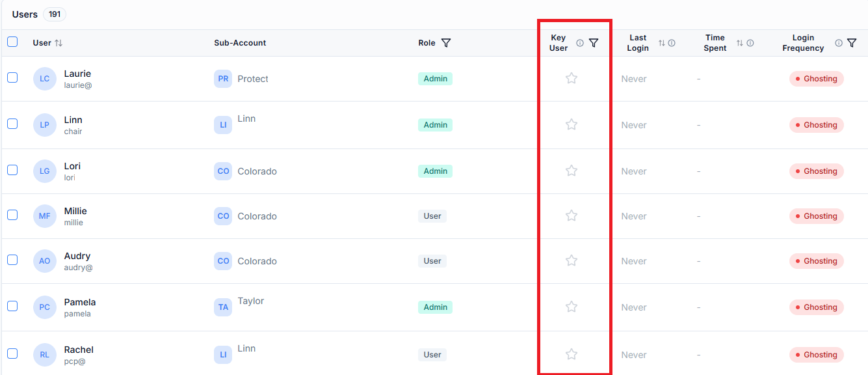Click the Admin role badge for Lori
Image resolution: width=868 pixels, height=375 pixels.
tap(435, 171)
